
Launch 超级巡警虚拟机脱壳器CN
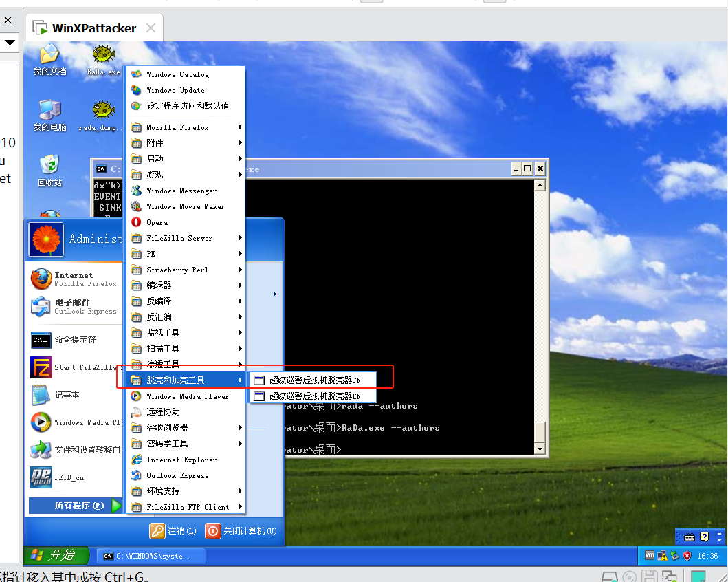(x=313, y=380)
